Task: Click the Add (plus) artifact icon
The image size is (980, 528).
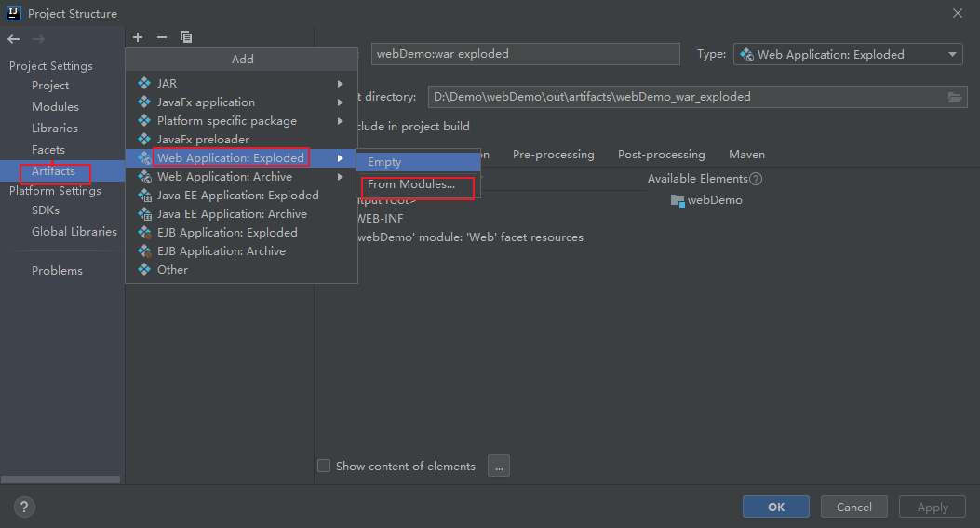Action: point(138,37)
